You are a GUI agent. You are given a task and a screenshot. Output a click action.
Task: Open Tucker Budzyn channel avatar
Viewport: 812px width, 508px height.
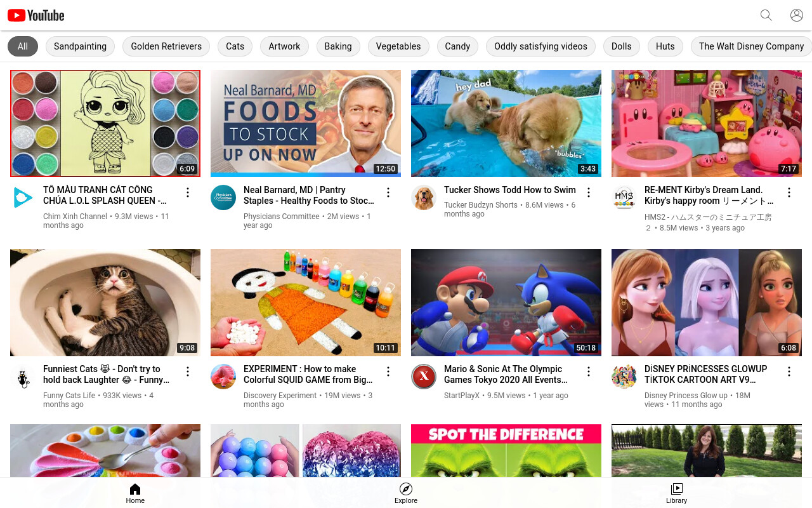tap(424, 197)
